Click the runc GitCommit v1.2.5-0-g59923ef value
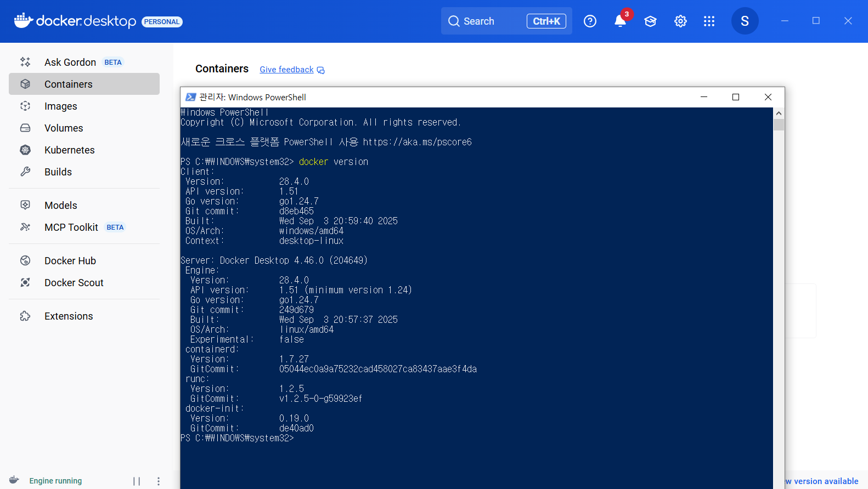The image size is (868, 489). click(x=320, y=399)
